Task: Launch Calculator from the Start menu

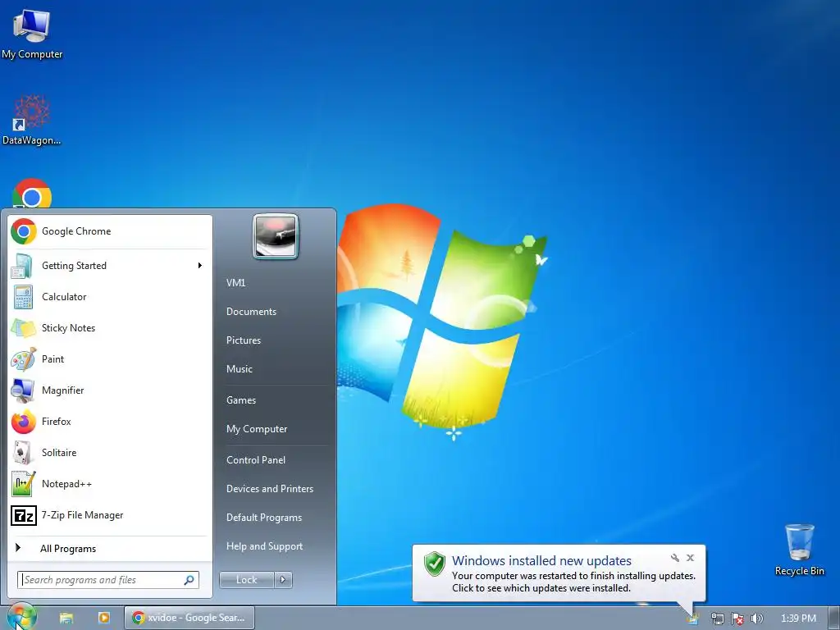Action: pos(109,297)
